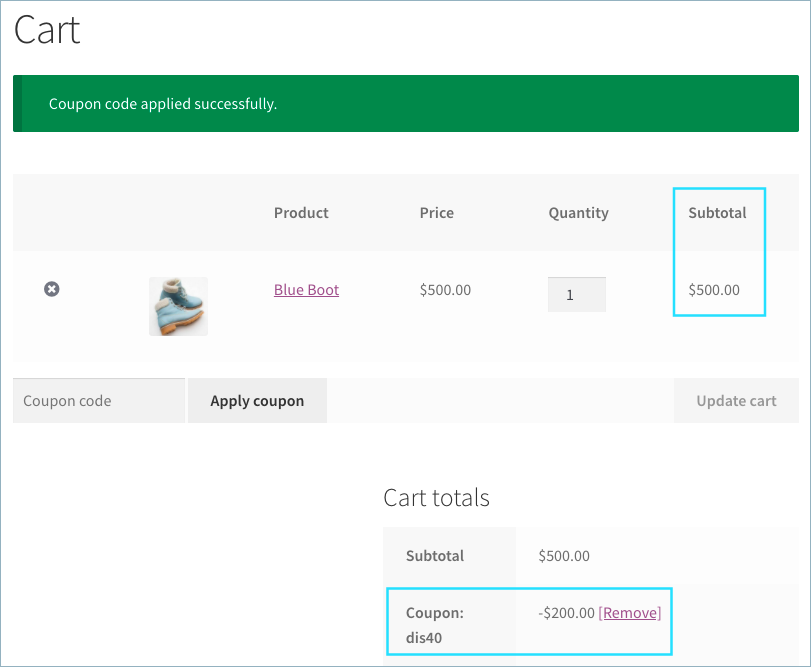This screenshot has height=667, width=811.
Task: Click the Update cart button
Action: (736, 401)
